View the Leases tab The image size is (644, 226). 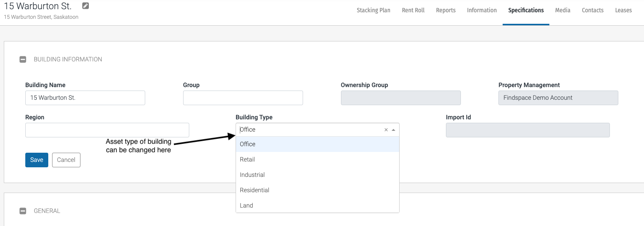click(623, 10)
